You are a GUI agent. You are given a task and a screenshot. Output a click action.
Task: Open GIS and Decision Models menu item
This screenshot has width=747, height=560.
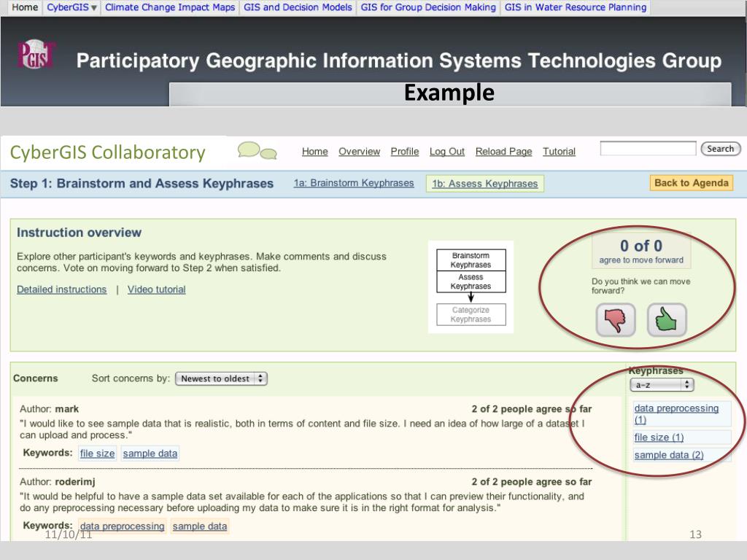298,7
